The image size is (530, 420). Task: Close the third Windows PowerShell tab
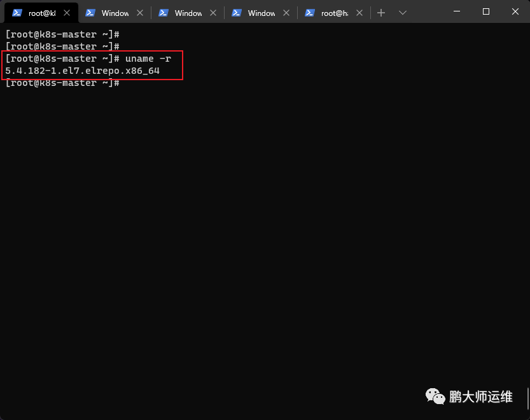tap(286, 13)
